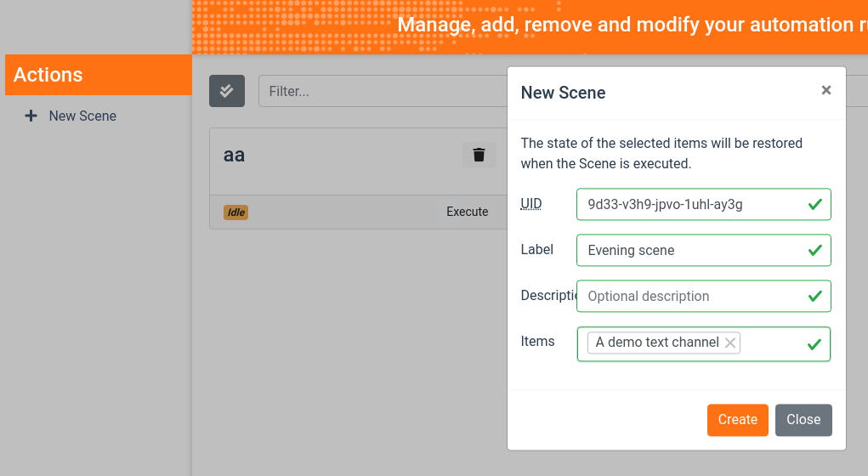The width and height of the screenshot is (868, 476).
Task: Focus the Filter search field
Action: pos(383,91)
